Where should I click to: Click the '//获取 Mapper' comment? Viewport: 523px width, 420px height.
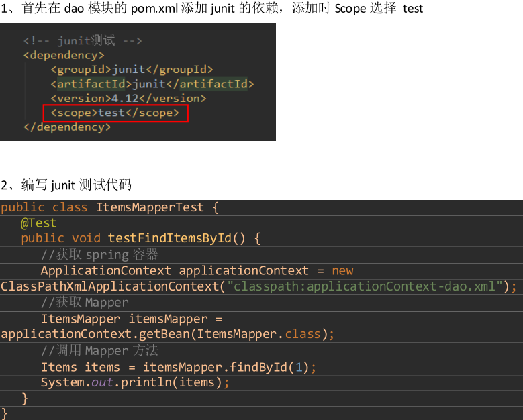(x=85, y=303)
